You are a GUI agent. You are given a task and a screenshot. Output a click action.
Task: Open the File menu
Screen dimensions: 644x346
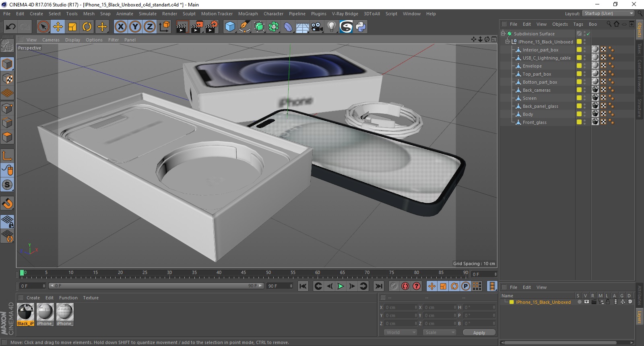pos(7,14)
